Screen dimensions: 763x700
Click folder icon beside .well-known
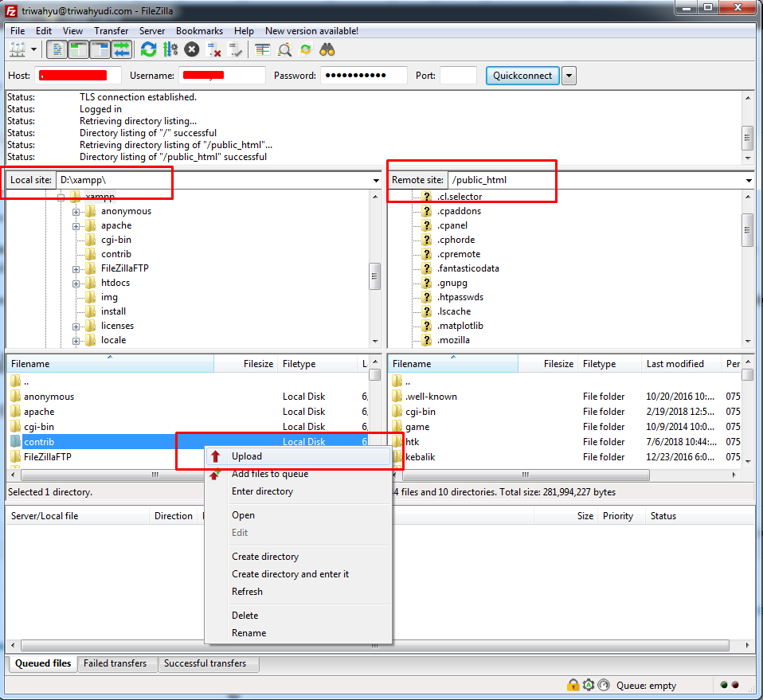397,397
